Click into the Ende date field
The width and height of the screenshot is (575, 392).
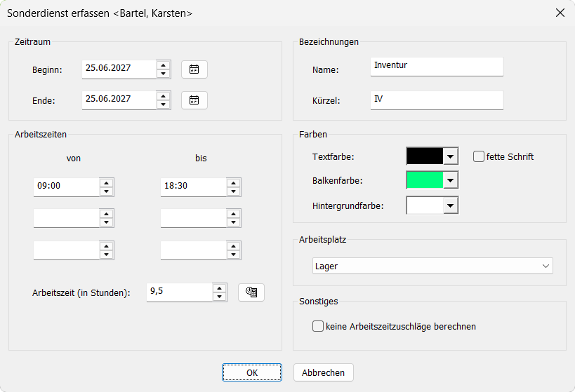coord(119,100)
